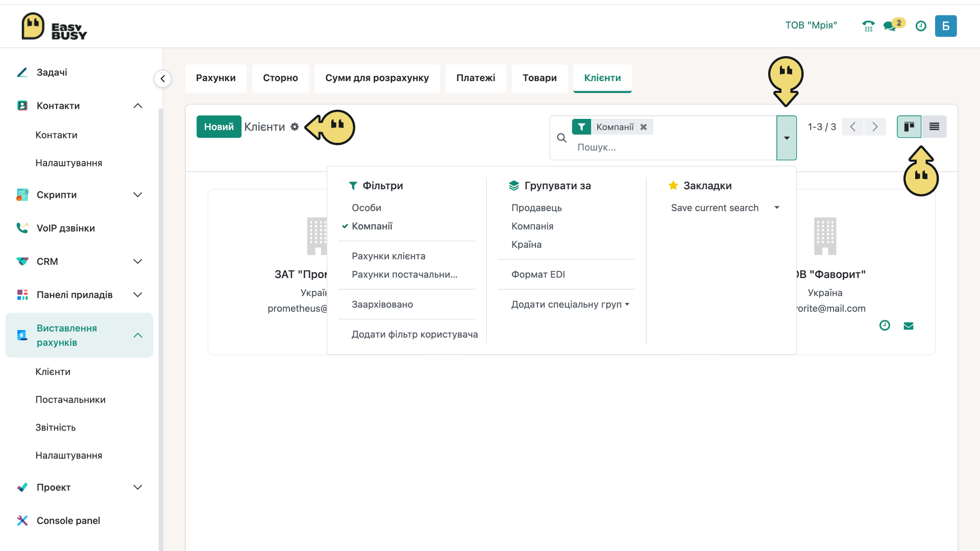Open Постачальники in sidebar
980x551 pixels.
[70, 399]
